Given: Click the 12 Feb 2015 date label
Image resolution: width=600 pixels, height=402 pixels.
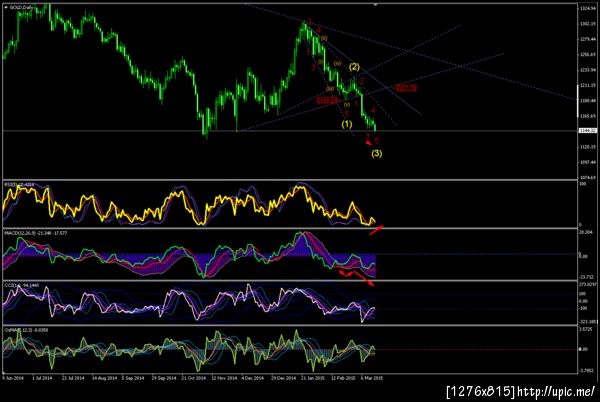Looking at the screenshot, I should [x=343, y=378].
